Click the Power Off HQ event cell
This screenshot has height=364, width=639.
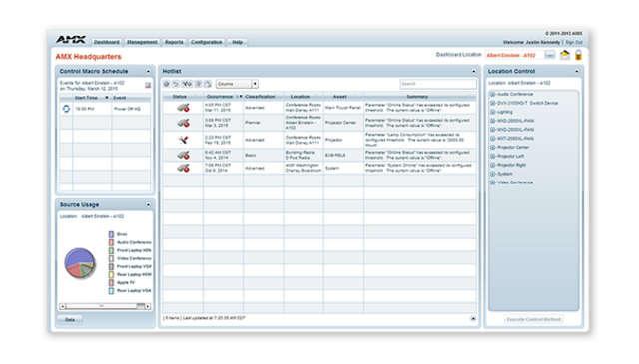(131, 109)
